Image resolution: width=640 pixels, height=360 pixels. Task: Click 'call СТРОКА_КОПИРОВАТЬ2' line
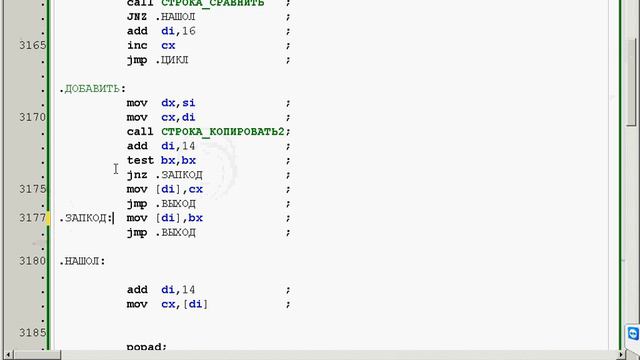coord(205,132)
